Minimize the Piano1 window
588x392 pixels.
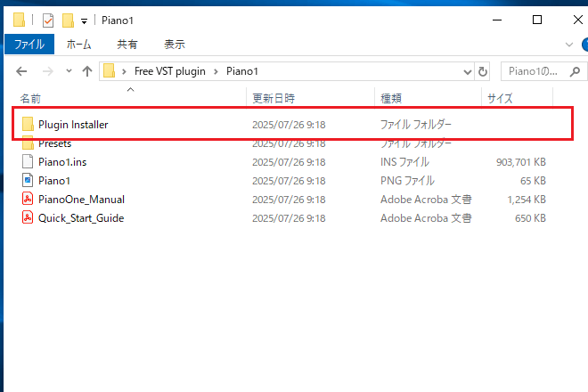pos(497,20)
